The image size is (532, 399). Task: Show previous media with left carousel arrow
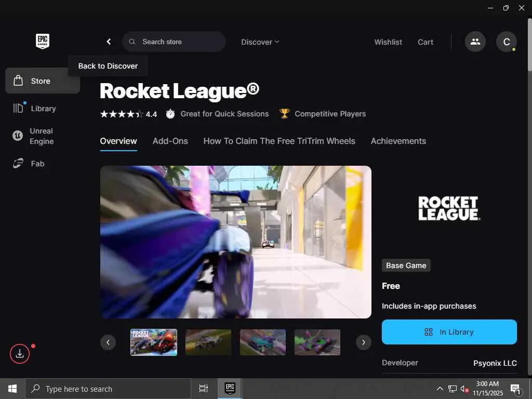[108, 342]
